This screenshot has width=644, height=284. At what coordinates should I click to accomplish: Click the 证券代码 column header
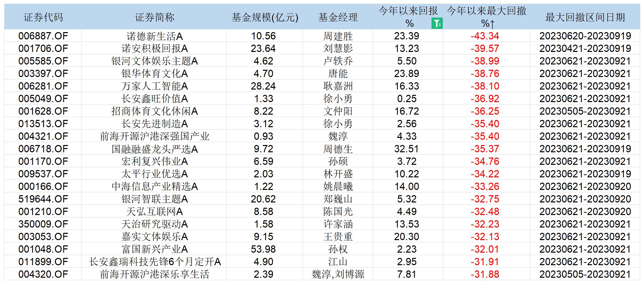tap(43, 17)
